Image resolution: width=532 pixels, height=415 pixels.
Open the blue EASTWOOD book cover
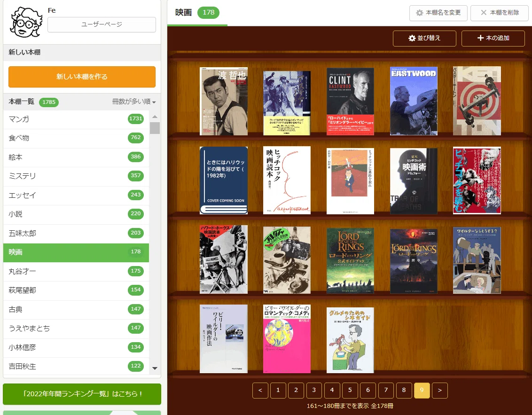coord(414,101)
